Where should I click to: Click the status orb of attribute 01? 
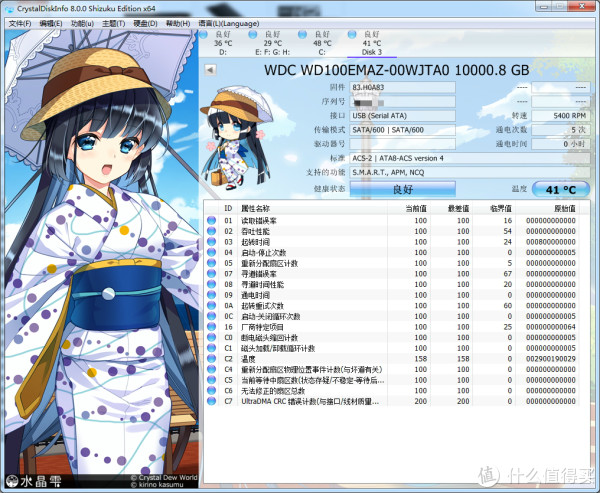coord(211,220)
